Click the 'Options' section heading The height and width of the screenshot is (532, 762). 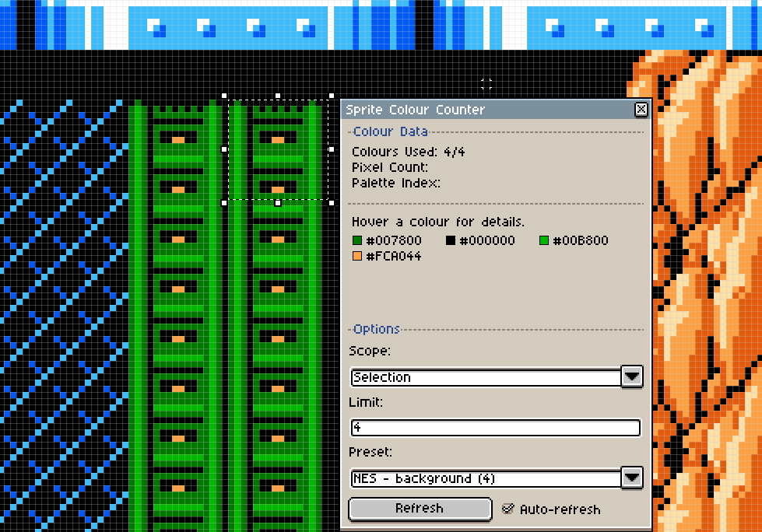click(x=377, y=329)
